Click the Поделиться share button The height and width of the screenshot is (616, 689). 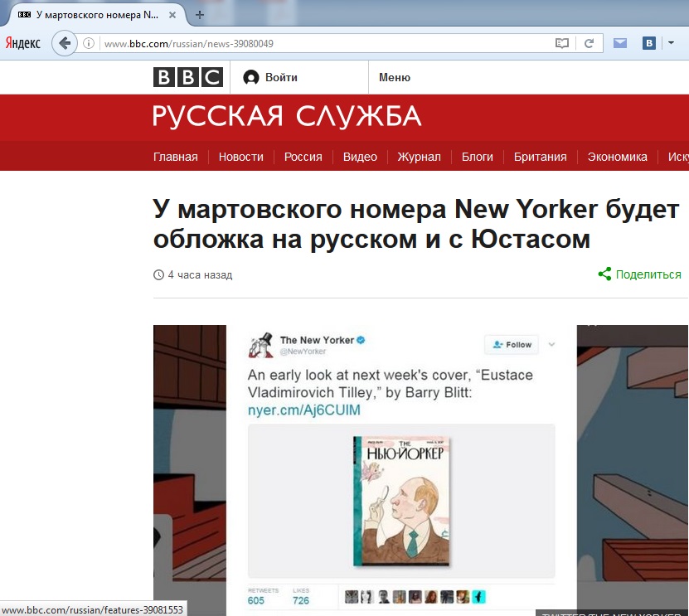click(x=640, y=274)
